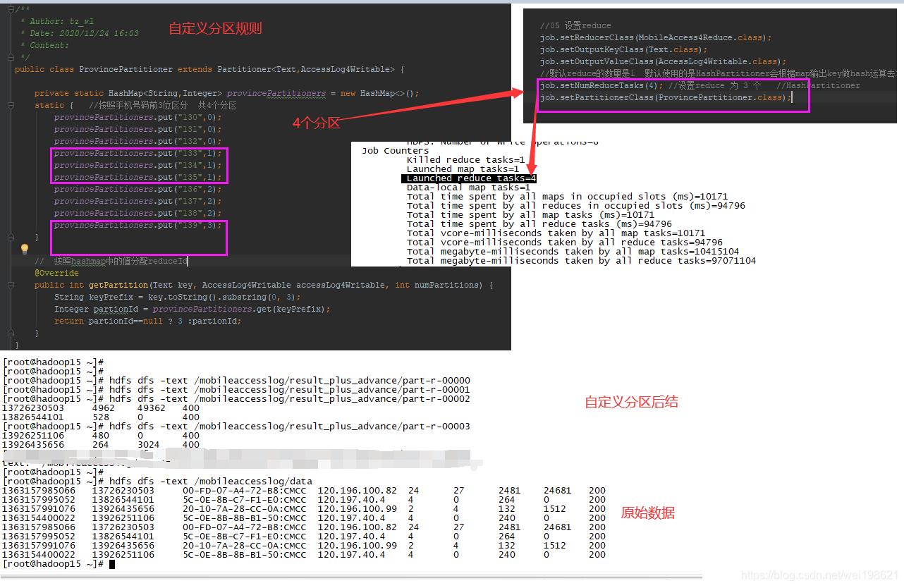Screen dimensions: 904x588
Task: Click the highlighted 'Launched reduce tasks=4' line
Action: point(469,178)
